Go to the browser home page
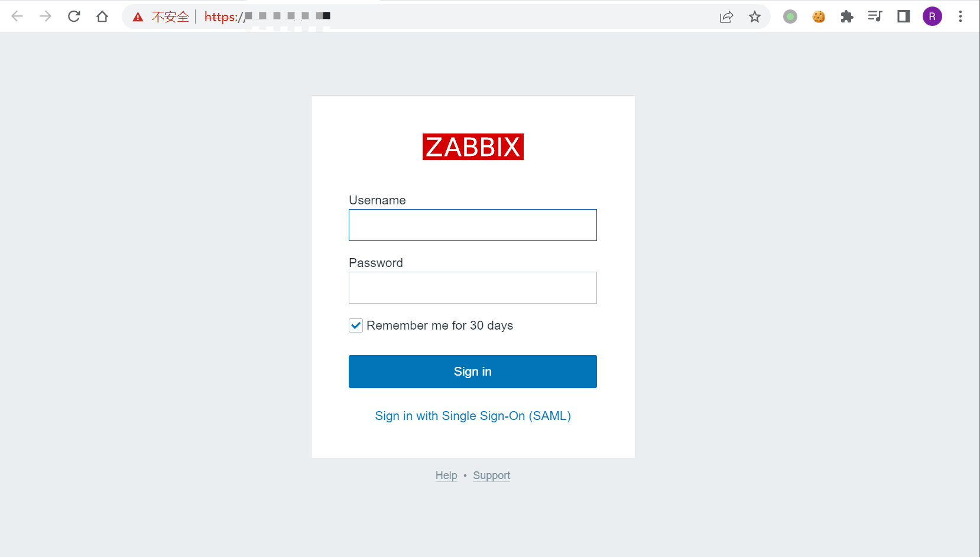Screen dimensions: 980x557 (102, 17)
